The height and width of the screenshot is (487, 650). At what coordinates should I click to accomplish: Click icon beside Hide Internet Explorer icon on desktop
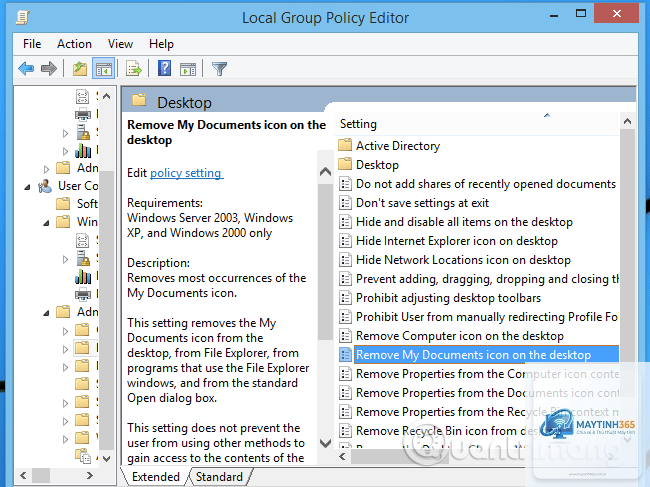345,241
